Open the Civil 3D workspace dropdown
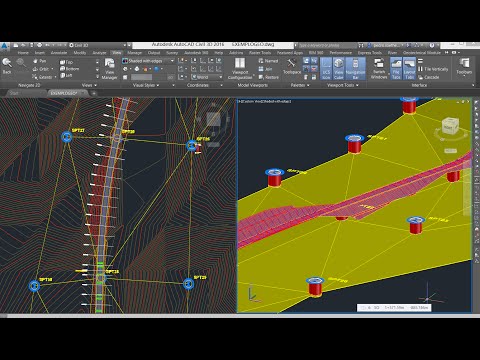480x360 pixels. 98,45
